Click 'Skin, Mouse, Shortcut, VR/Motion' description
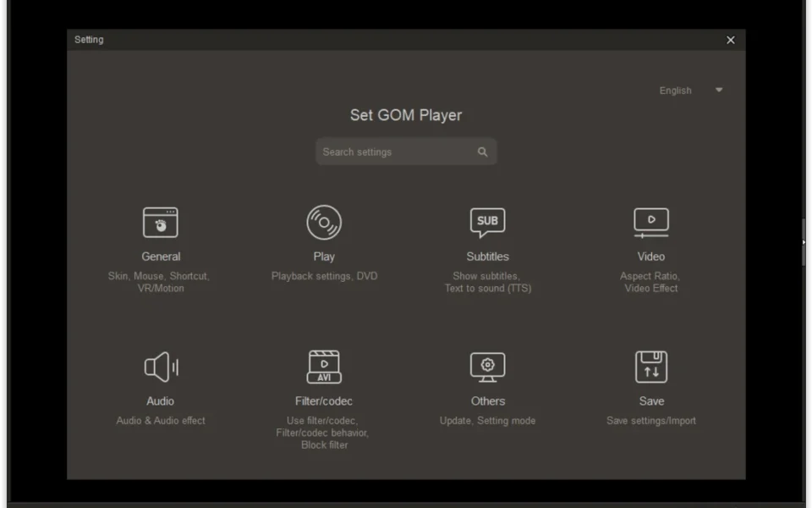Image resolution: width=812 pixels, height=508 pixels. coord(159,282)
